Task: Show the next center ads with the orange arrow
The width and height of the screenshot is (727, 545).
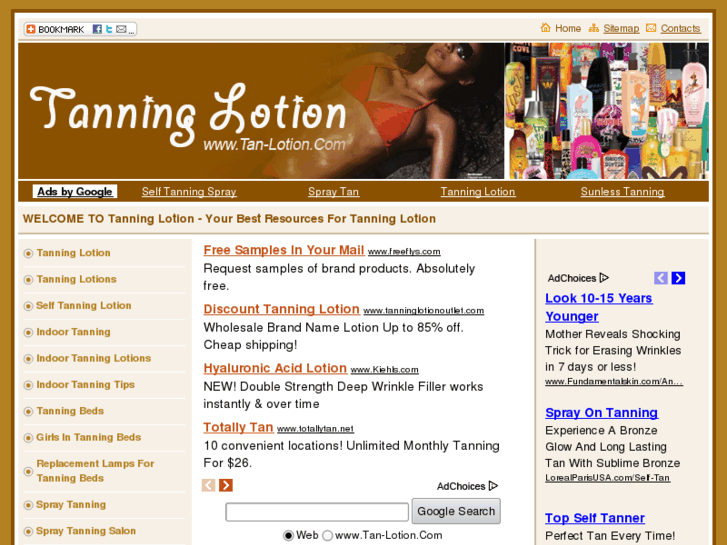Action: tap(226, 485)
